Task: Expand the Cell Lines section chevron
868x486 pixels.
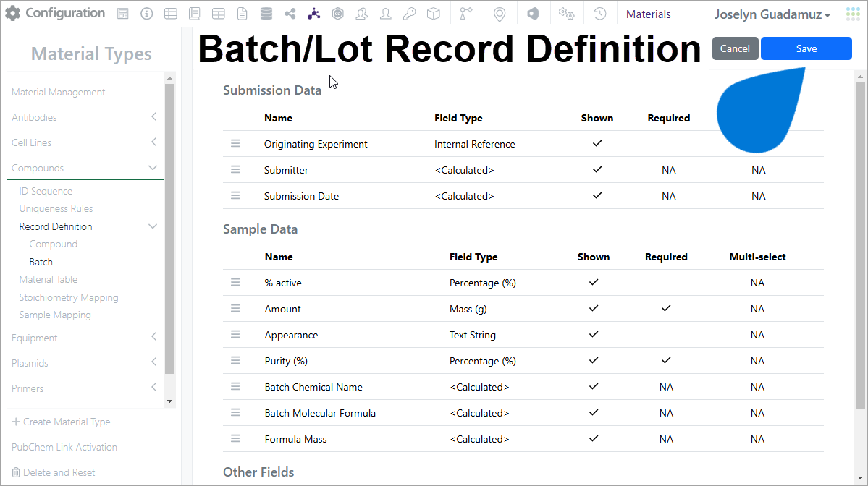Action: pos(154,142)
